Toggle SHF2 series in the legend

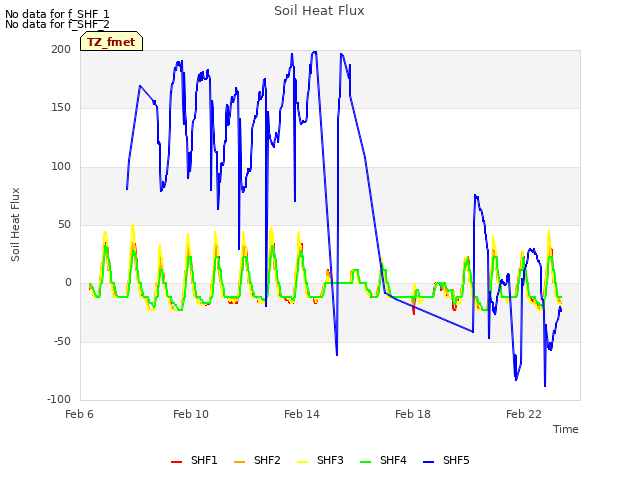tap(257, 460)
